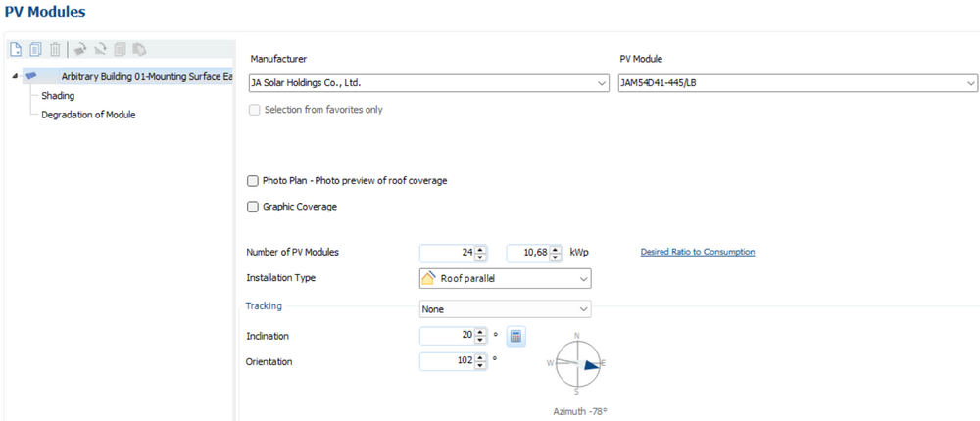Enable Photo Plan roof coverage preview
This screenshot has height=421, width=980.
pos(254,181)
